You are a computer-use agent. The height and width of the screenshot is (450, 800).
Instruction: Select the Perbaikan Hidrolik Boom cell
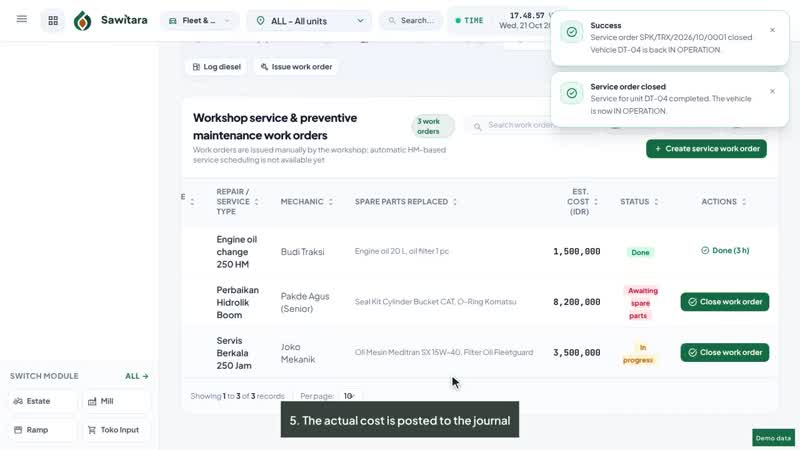[x=237, y=302]
